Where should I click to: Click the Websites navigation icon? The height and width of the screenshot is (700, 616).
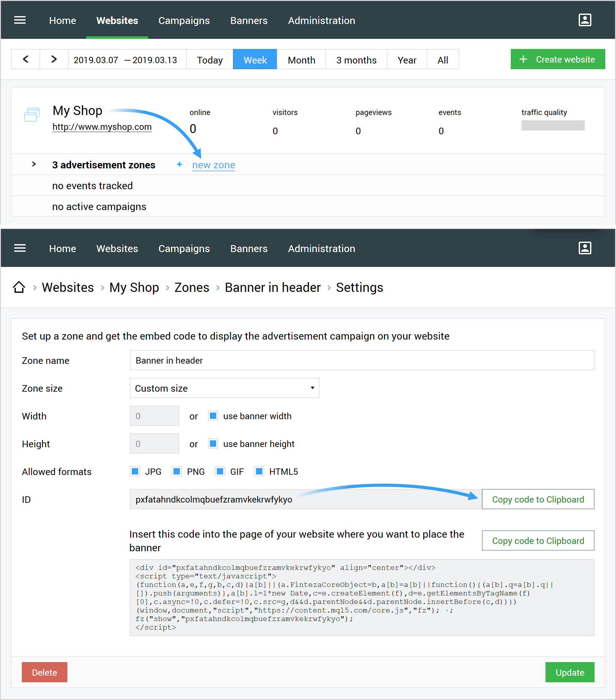(x=117, y=20)
